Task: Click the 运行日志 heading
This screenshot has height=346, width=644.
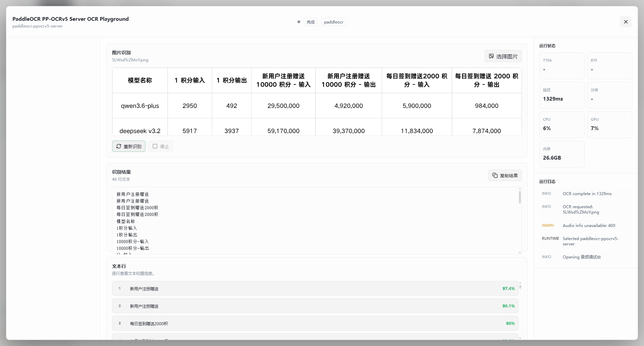Action: click(547, 181)
